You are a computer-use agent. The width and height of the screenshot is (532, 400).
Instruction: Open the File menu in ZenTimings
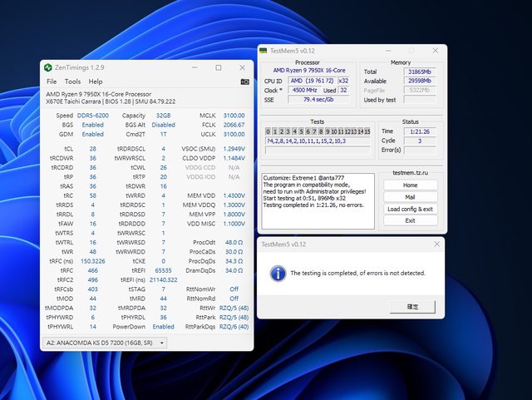[52, 81]
